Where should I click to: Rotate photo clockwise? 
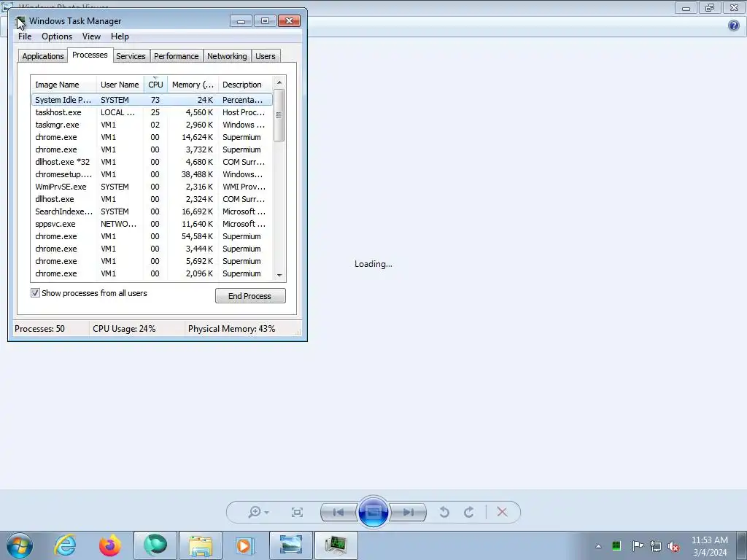click(x=469, y=512)
